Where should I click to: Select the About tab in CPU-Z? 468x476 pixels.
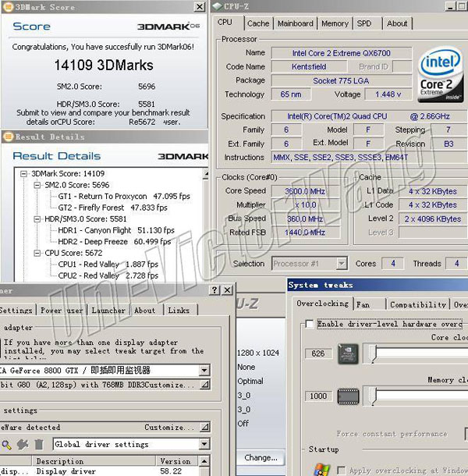click(x=397, y=23)
